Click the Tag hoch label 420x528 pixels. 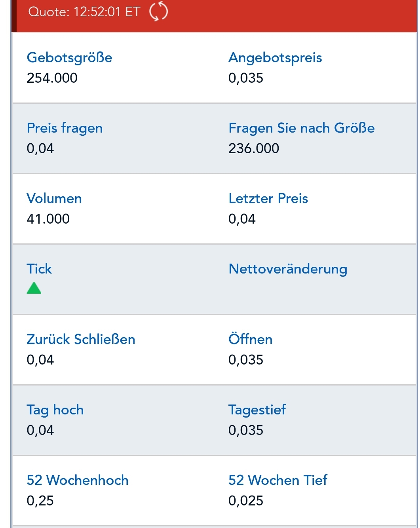point(55,410)
